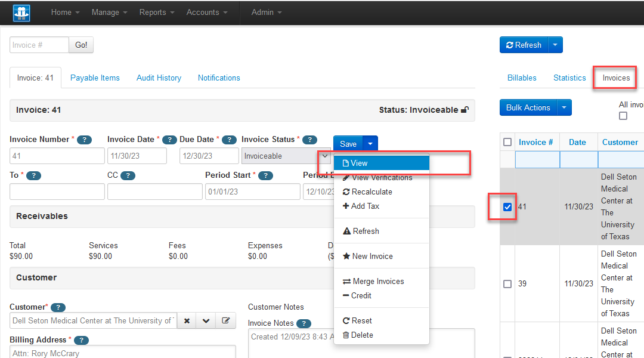Click the Save button
644x358 pixels.
click(x=348, y=144)
